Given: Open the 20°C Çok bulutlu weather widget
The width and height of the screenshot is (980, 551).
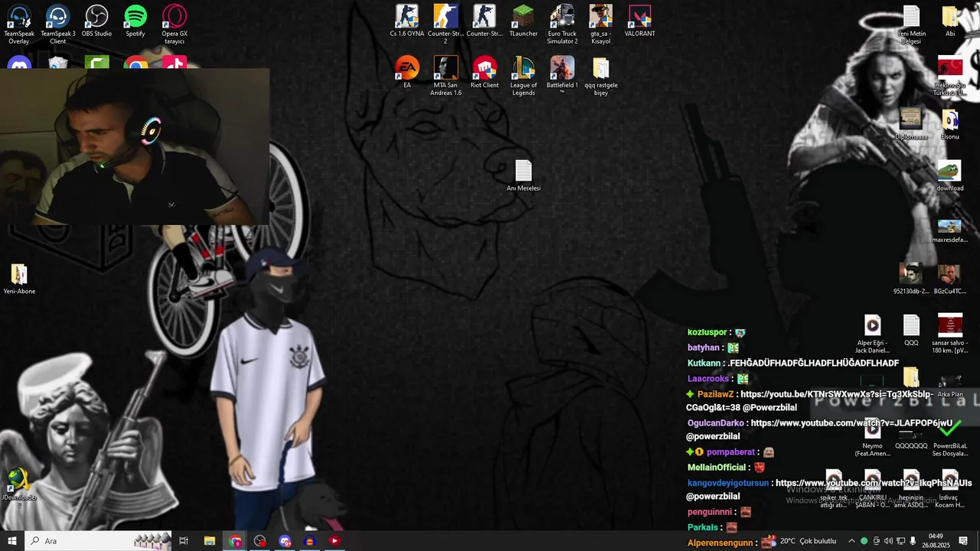Looking at the screenshot, I should (x=799, y=541).
